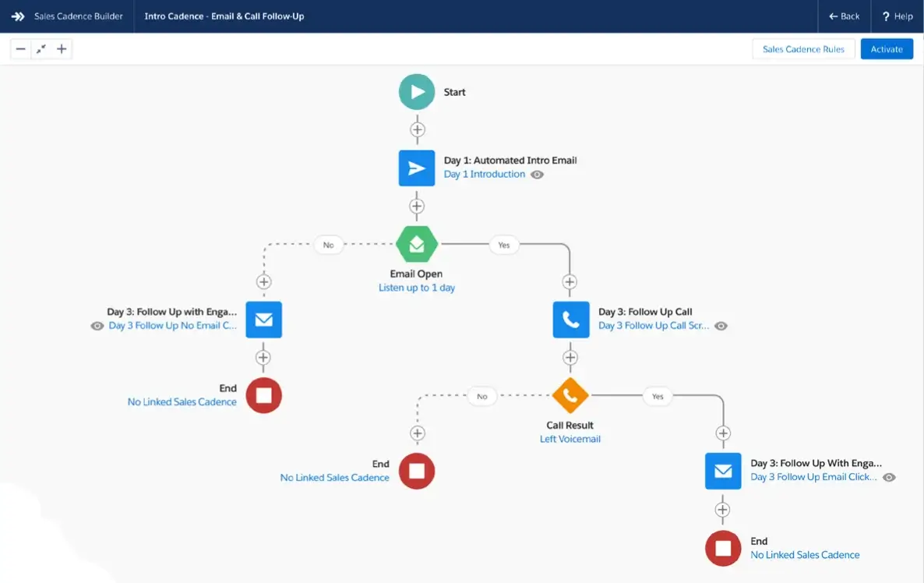Click the Day 1: Automated Intro Email label
This screenshot has height=583, width=924.
510,161
